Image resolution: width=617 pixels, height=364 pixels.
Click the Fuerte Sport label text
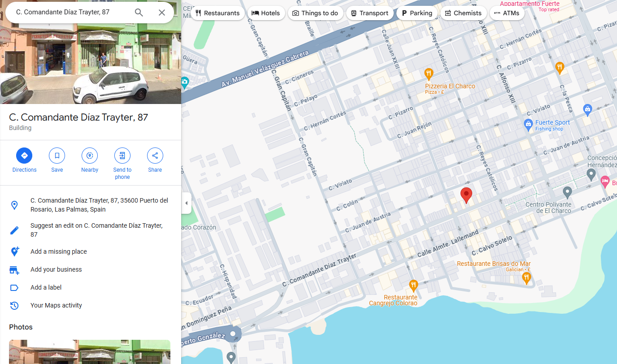point(552,122)
